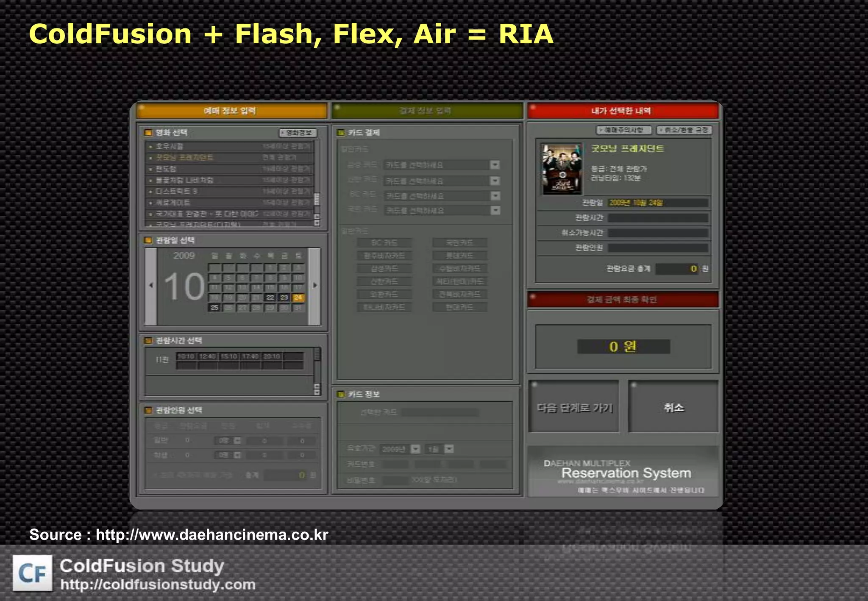
Task: Open the BC 카드 discount dropdown arrow
Action: (495, 196)
